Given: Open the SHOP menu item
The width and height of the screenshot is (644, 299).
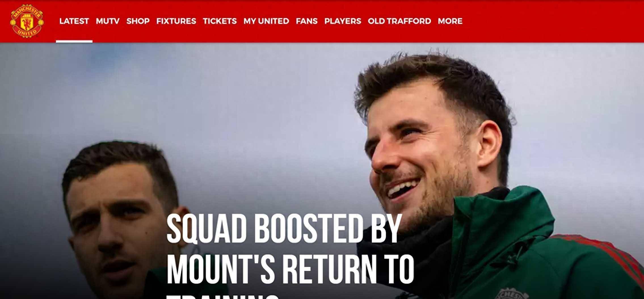Looking at the screenshot, I should pos(138,21).
